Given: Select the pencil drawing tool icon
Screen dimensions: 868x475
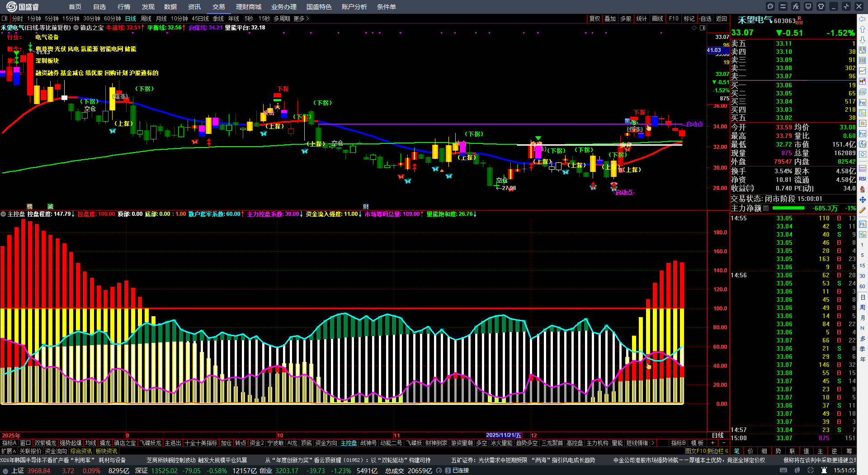Looking at the screenshot, I should pos(863,210).
